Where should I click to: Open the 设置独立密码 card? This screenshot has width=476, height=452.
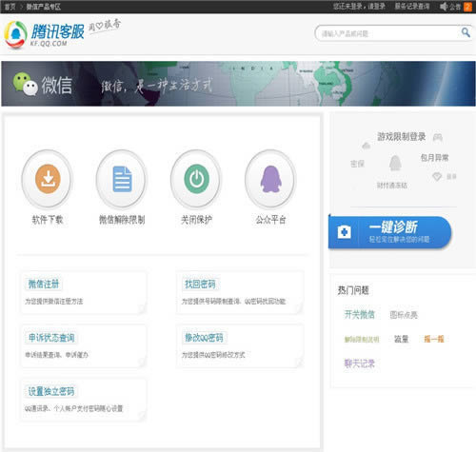[x=84, y=400]
